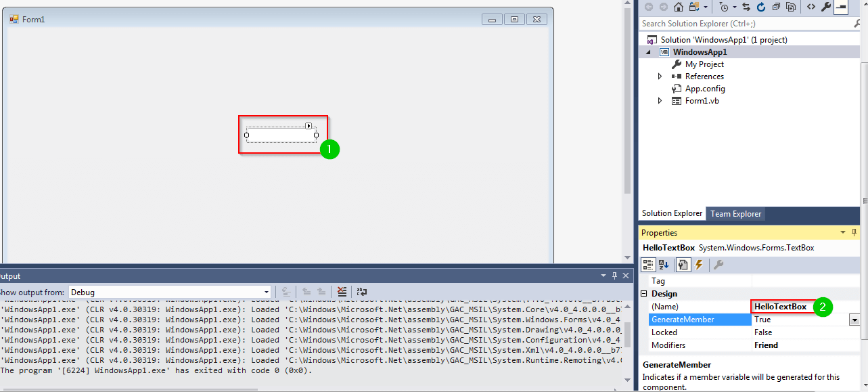Toggle word wrap in the Output window
The height and width of the screenshot is (392, 868).
[362, 292]
